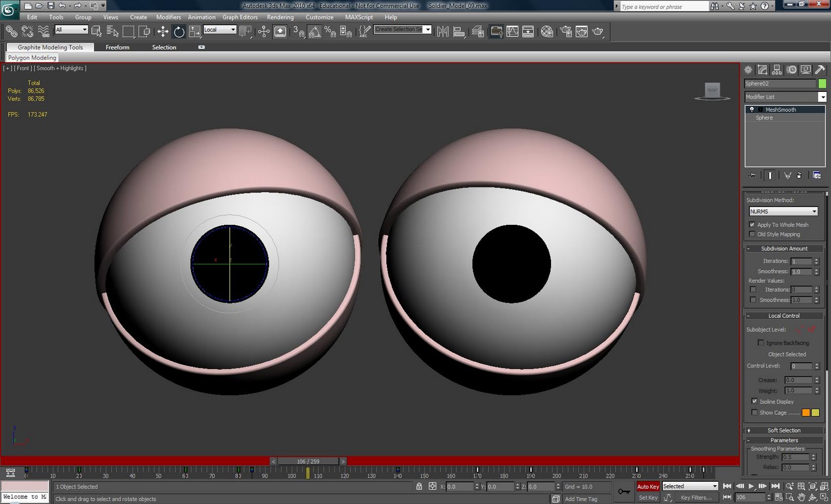The height and width of the screenshot is (504, 831).
Task: Click the green object color swatch beside Sphere02
Action: pos(822,83)
